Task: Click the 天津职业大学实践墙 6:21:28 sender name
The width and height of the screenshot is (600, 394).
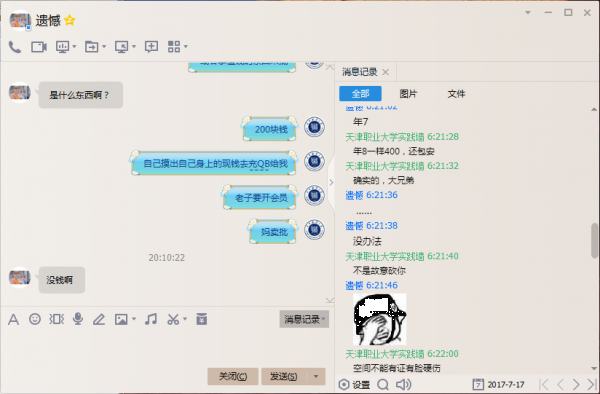Action: click(x=402, y=137)
